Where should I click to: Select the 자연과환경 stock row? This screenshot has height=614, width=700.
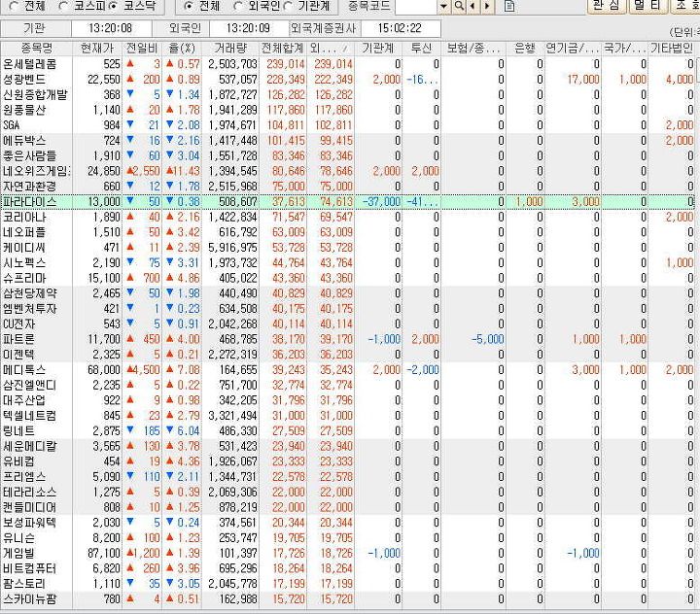coord(348,187)
